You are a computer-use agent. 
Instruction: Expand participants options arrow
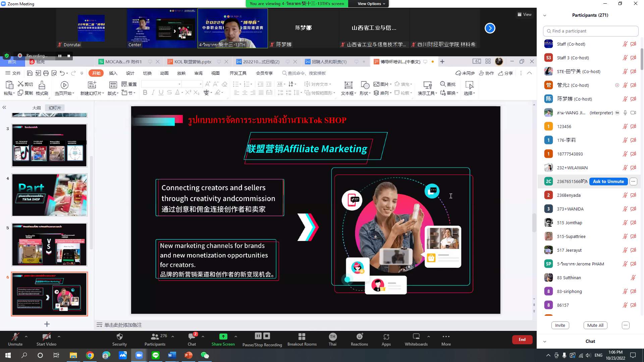click(173, 336)
